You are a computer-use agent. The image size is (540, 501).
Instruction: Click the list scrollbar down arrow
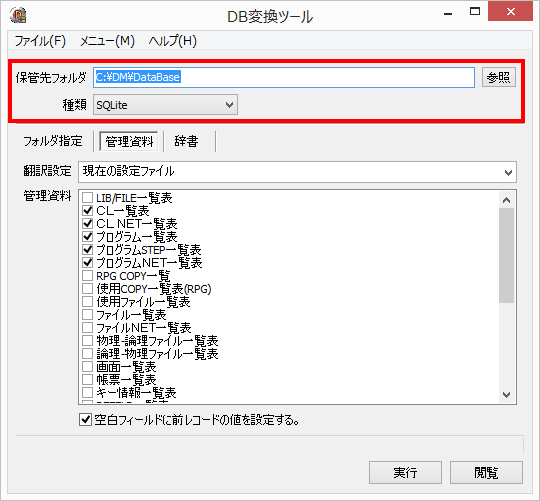click(x=506, y=395)
